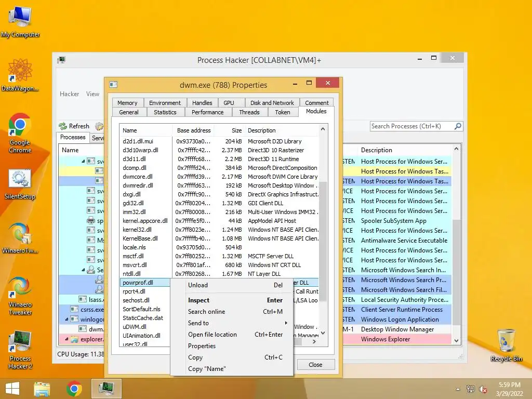Select the Processes tab

(x=73, y=137)
